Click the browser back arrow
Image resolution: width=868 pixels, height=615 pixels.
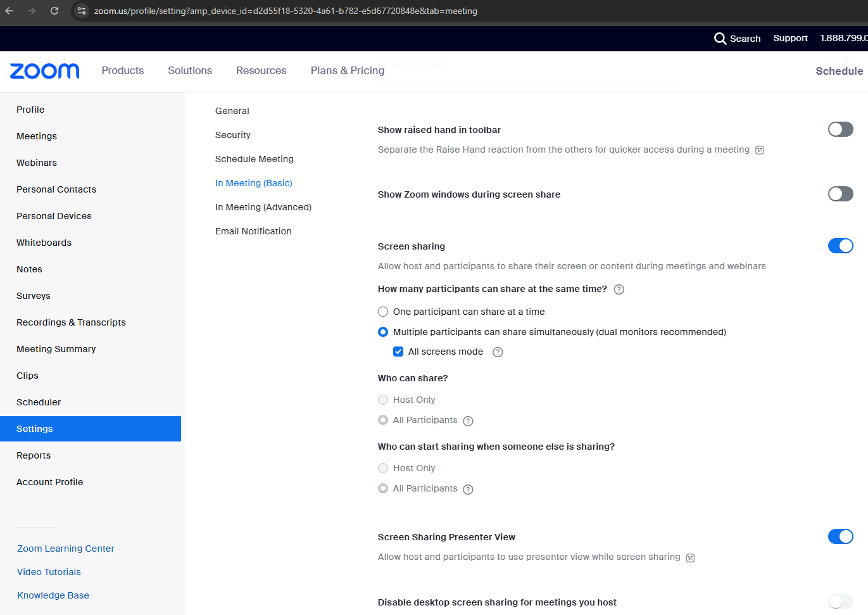(x=9, y=11)
